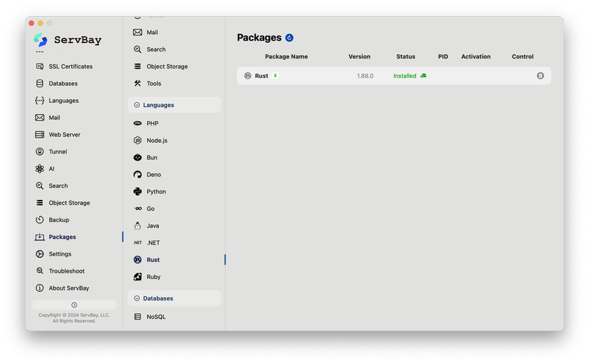The width and height of the screenshot is (589, 364).
Task: Refresh the Packages list with blue icon
Action: click(x=289, y=38)
